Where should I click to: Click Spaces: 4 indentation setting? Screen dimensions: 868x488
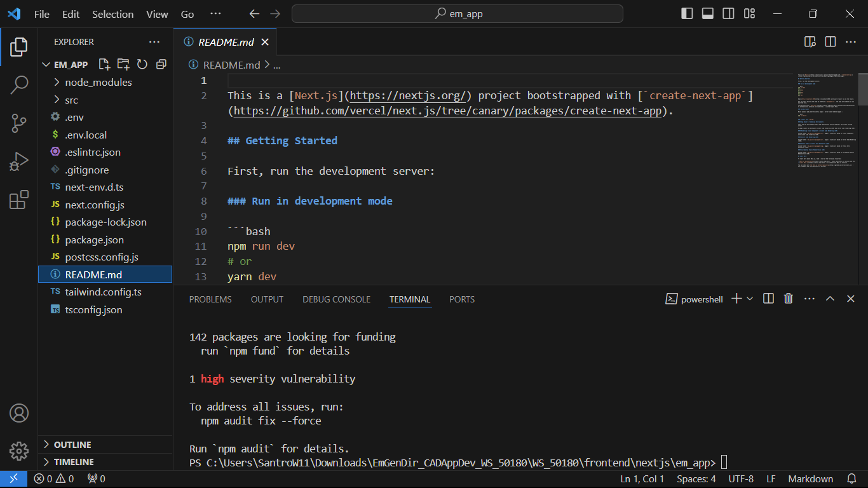pyautogui.click(x=696, y=479)
